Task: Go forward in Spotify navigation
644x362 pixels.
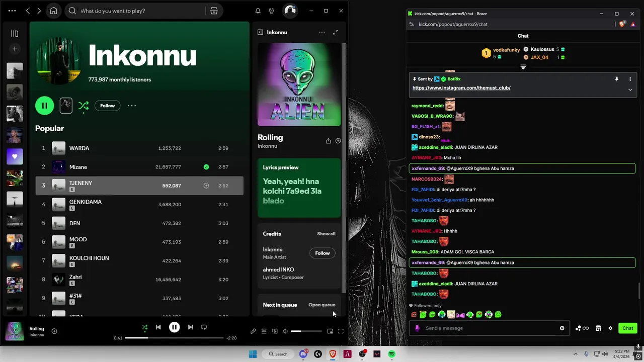Action: click(39, 11)
